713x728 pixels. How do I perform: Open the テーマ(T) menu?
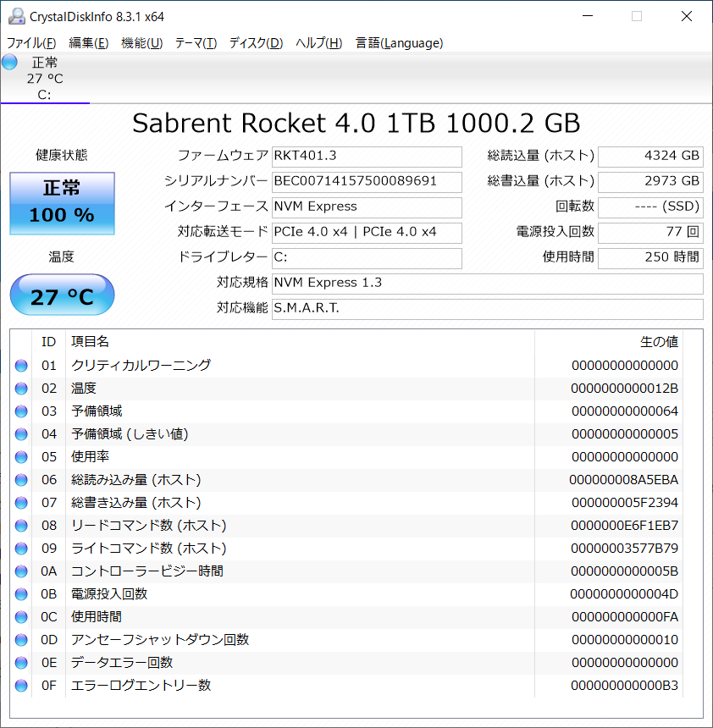click(x=196, y=43)
